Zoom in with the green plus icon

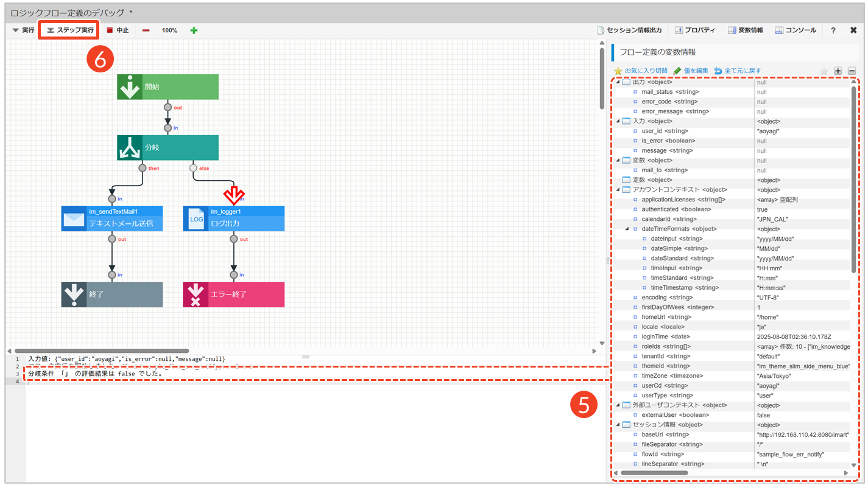click(194, 30)
